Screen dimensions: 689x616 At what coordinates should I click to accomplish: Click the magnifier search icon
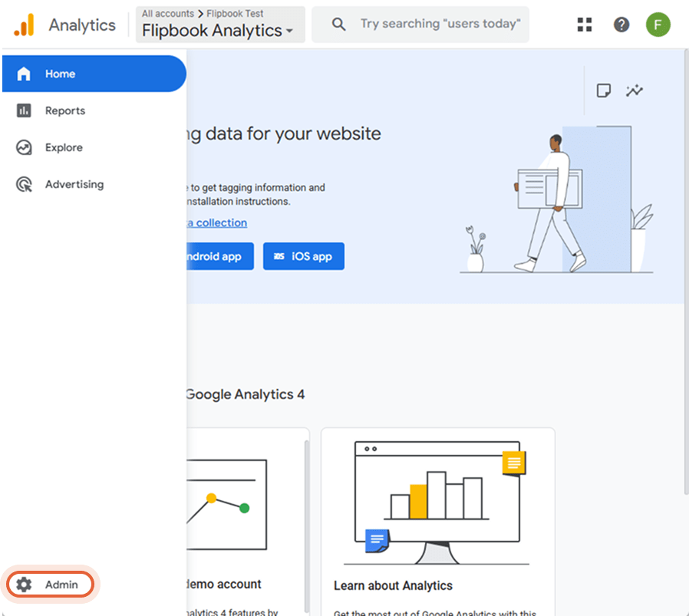click(338, 25)
